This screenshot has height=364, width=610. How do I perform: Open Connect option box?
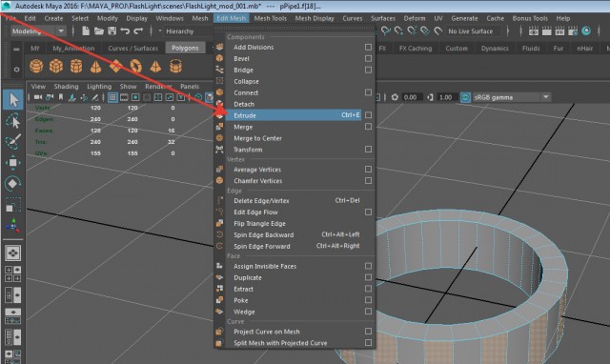click(368, 92)
